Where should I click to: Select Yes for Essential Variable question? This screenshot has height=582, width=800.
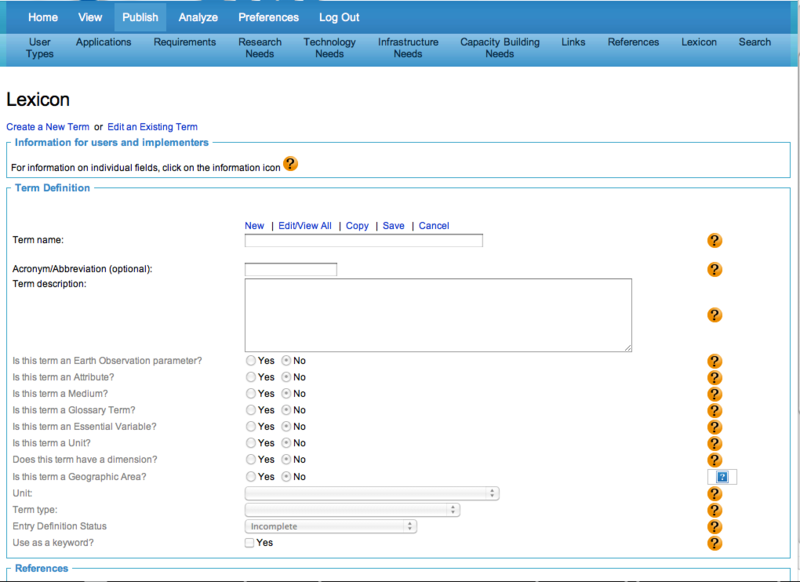pyautogui.click(x=251, y=427)
